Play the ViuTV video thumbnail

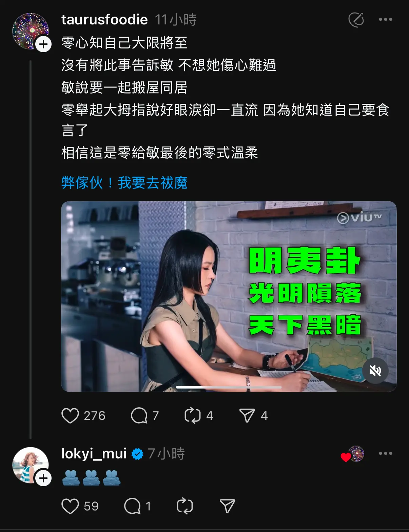tap(229, 297)
